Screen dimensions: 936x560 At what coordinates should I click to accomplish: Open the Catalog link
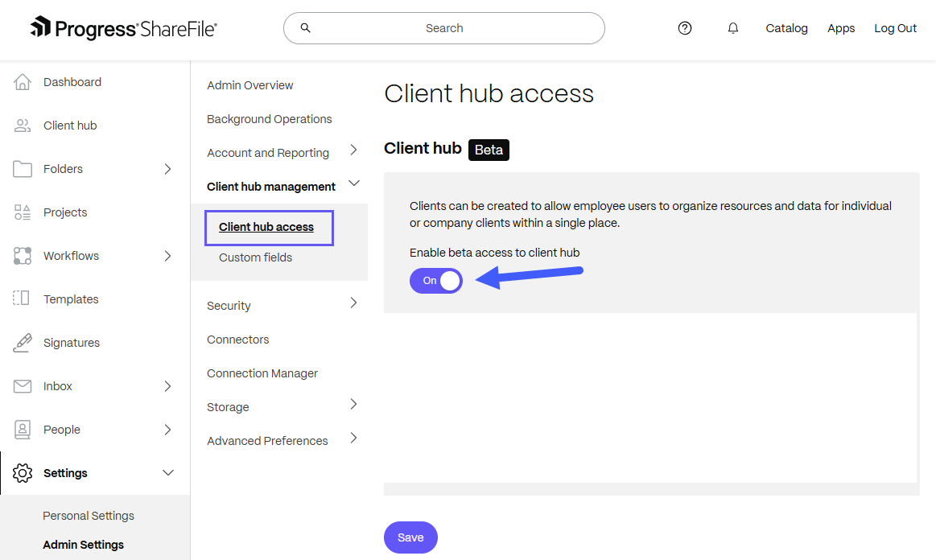click(786, 28)
